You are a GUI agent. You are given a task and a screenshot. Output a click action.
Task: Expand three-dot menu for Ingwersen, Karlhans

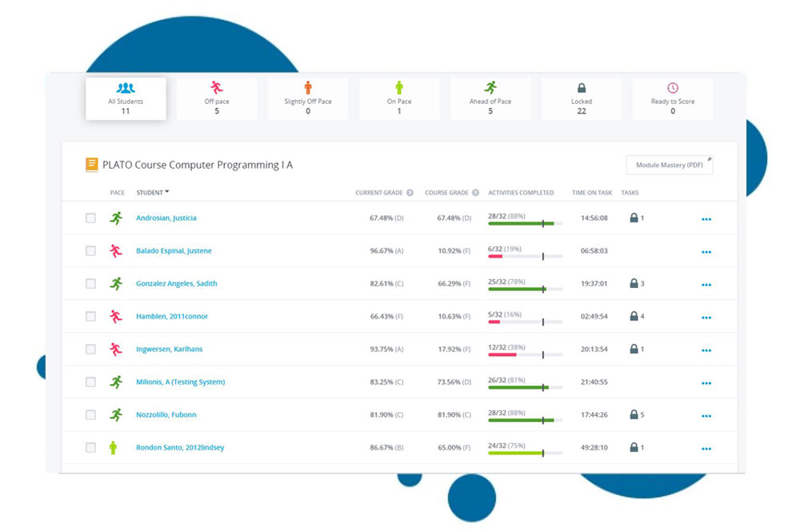706,350
